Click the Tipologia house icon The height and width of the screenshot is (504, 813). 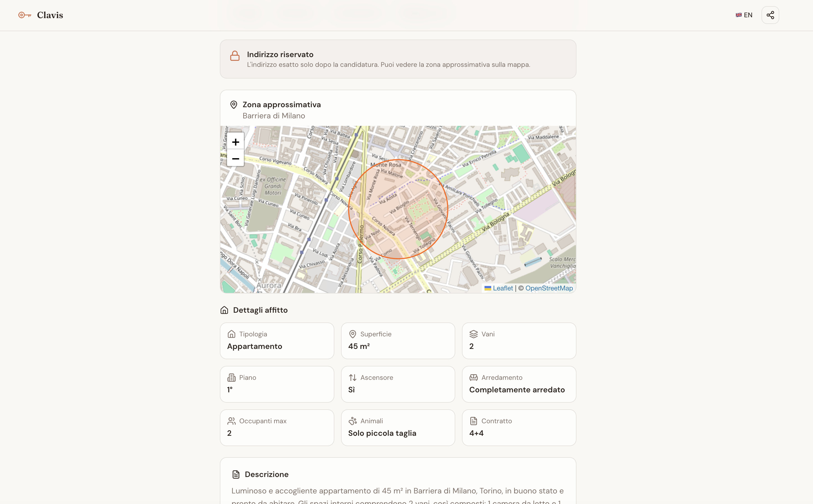(x=232, y=334)
